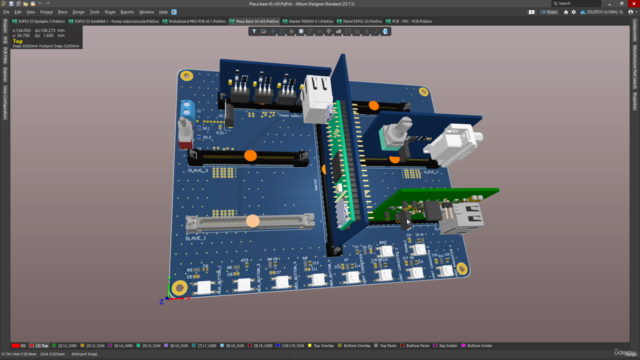
Task: Click the Tune Length icon
Action: click(320, 31)
